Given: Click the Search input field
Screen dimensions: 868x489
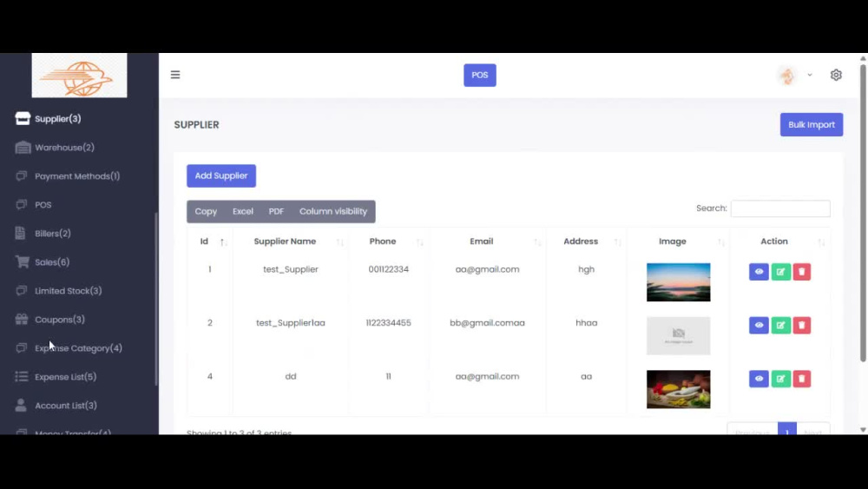Looking at the screenshot, I should 780,208.
